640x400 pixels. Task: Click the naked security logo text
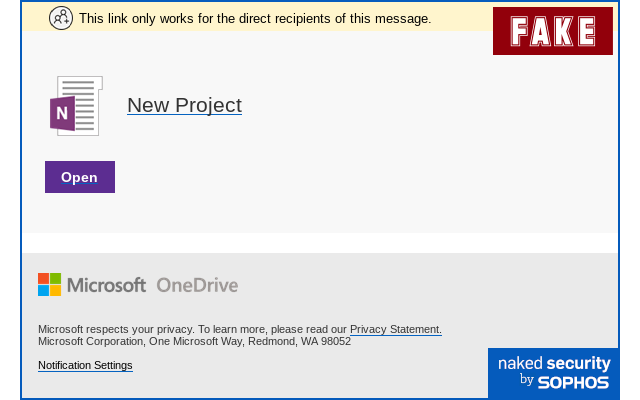point(554,363)
